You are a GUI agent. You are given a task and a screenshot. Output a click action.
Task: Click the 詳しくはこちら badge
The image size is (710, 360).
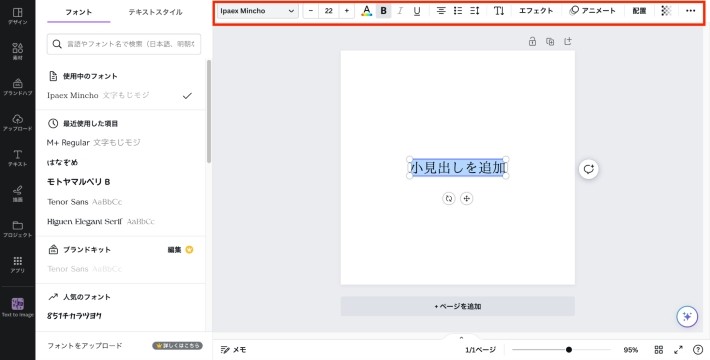[x=178, y=346]
